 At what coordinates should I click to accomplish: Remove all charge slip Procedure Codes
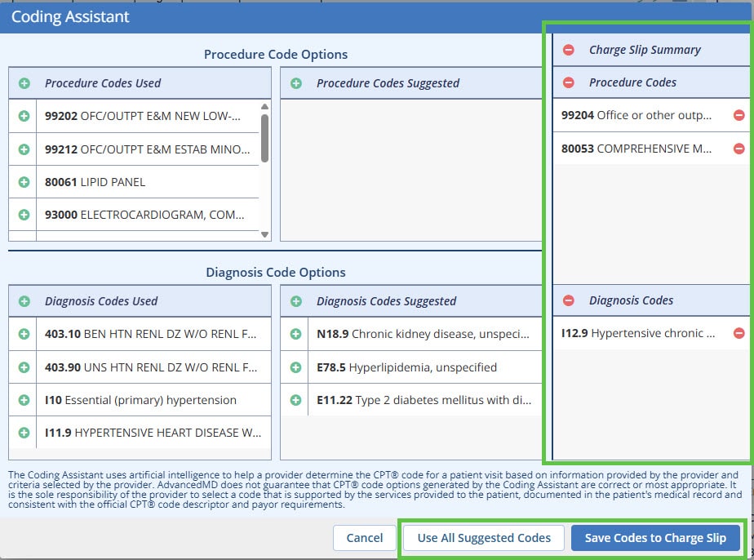(569, 82)
